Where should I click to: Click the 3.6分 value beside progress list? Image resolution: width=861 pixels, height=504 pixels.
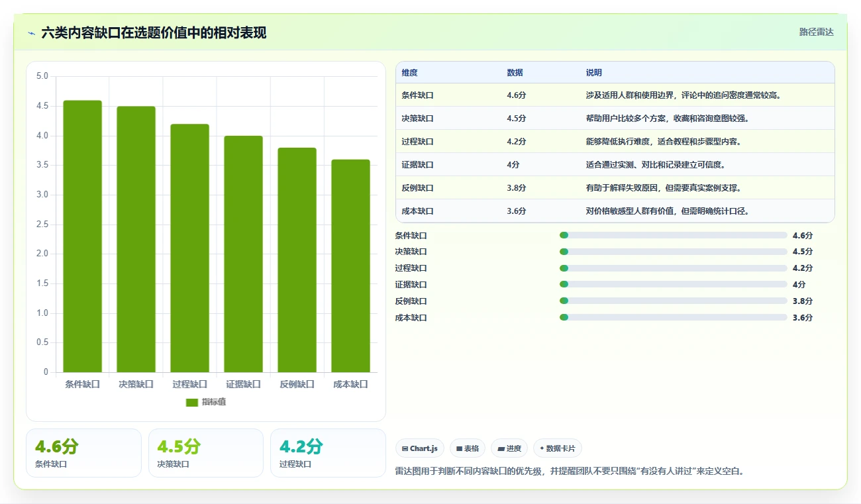pos(803,317)
